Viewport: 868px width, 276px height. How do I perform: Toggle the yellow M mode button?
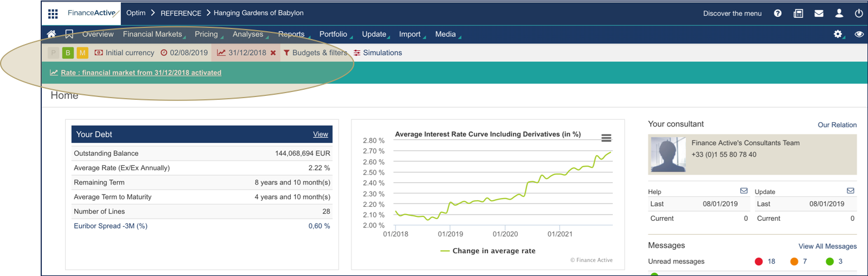point(82,53)
